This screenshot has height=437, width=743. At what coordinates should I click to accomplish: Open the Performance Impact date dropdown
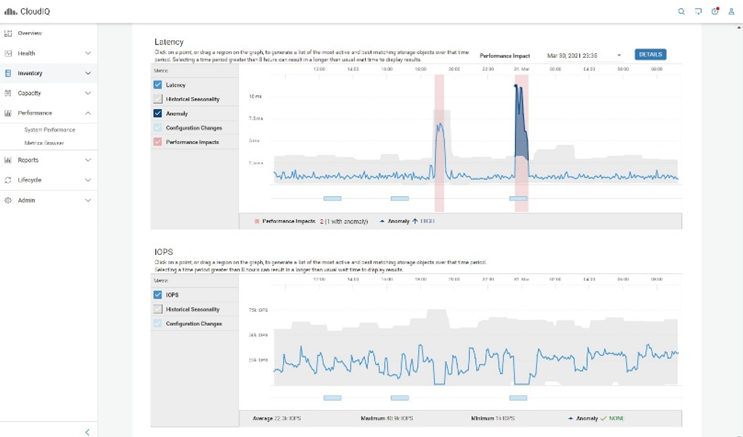coord(619,55)
